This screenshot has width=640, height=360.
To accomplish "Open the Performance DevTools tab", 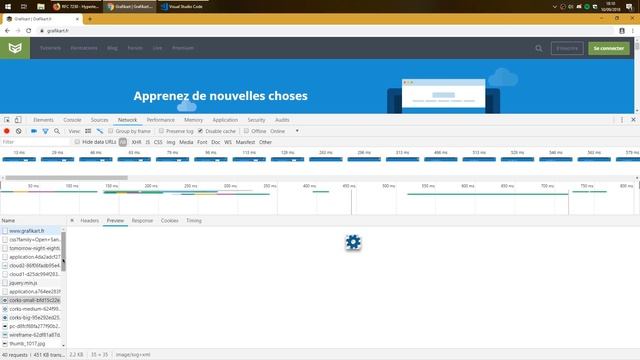I will (160, 120).
